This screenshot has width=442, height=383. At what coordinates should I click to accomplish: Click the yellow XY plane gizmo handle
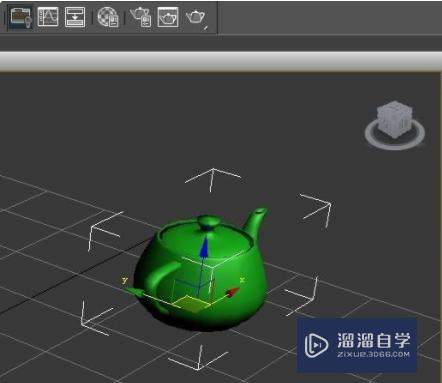[191, 303]
